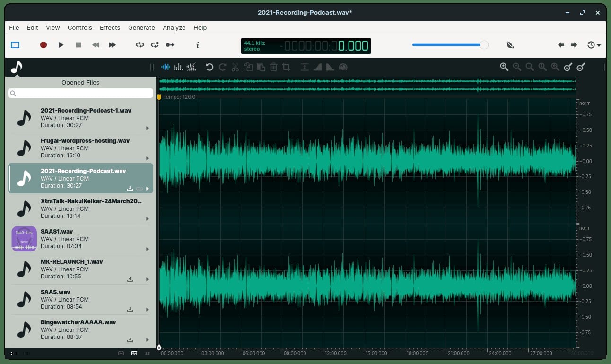Screen dimensions: 611x364
Task: Click the fifth magnifier zoom icon
Action: (x=555, y=67)
